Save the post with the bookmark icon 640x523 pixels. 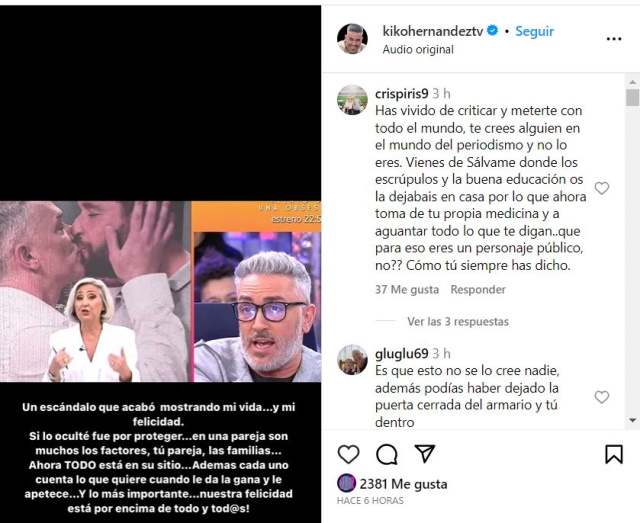pos(613,454)
